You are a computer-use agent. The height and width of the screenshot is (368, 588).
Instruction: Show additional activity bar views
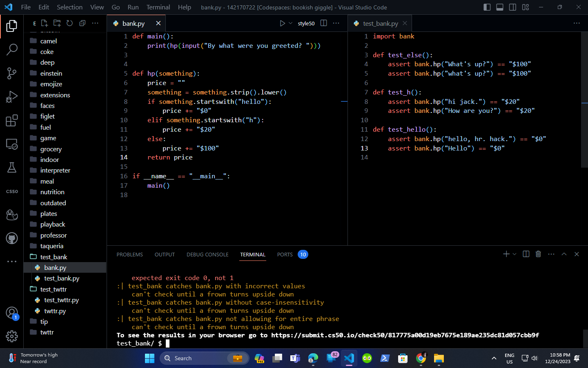(x=12, y=261)
